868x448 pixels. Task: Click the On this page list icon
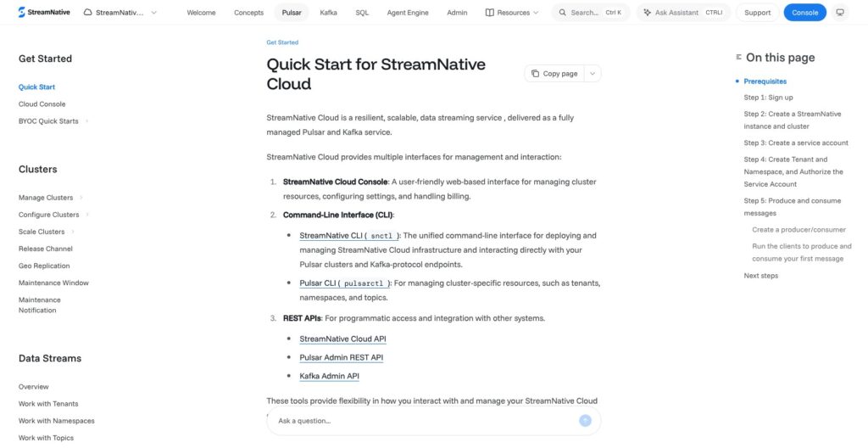point(738,57)
